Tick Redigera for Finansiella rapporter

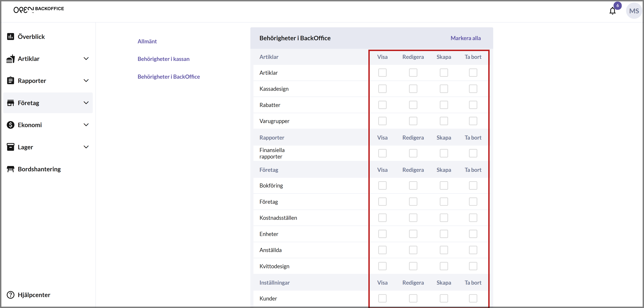[x=413, y=153]
